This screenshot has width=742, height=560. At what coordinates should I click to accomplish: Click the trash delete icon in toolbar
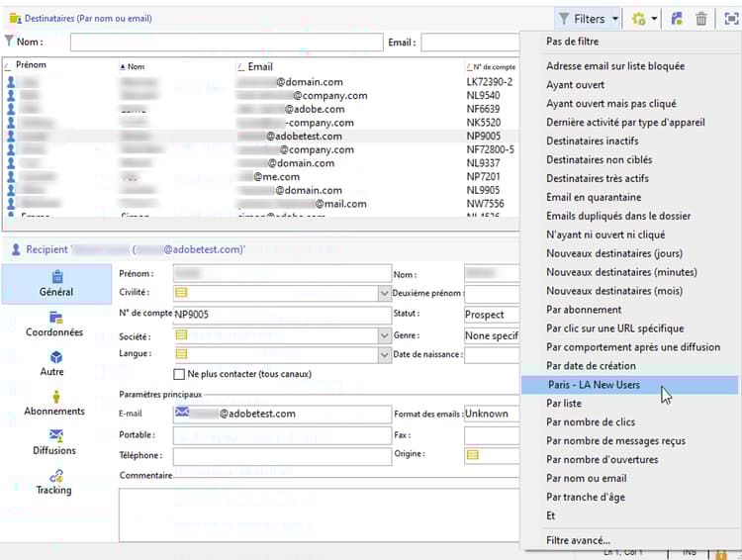pyautogui.click(x=701, y=19)
